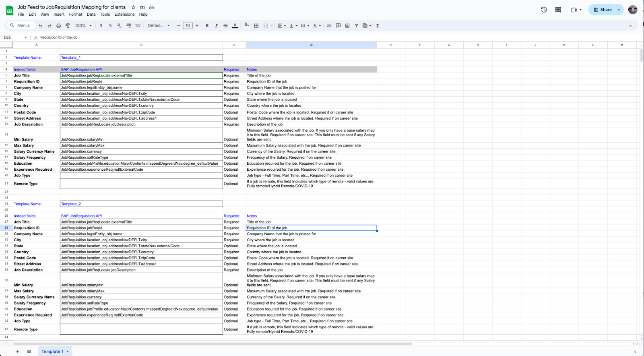Toggle the Create a filter icon
644x356 pixels.
tap(357, 26)
